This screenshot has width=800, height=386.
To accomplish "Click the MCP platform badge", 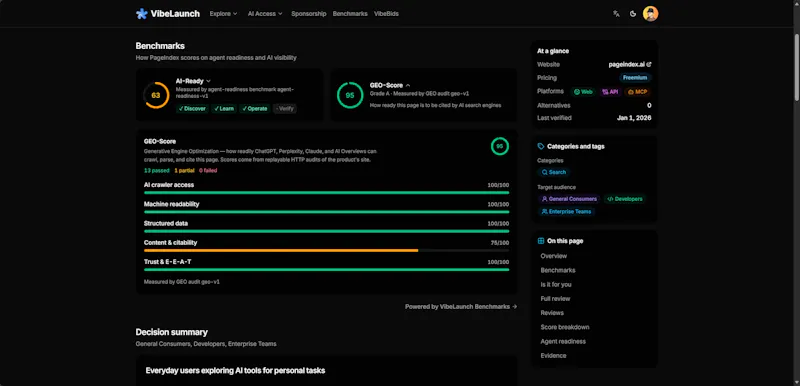I will tap(638, 92).
